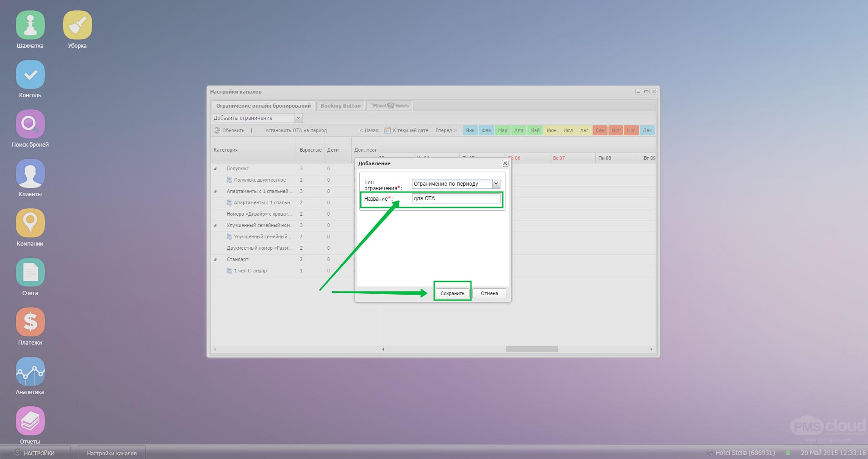Screen dimensions: 868x459
Task: Select Настройки каналов taskbar item
Action: [112, 453]
